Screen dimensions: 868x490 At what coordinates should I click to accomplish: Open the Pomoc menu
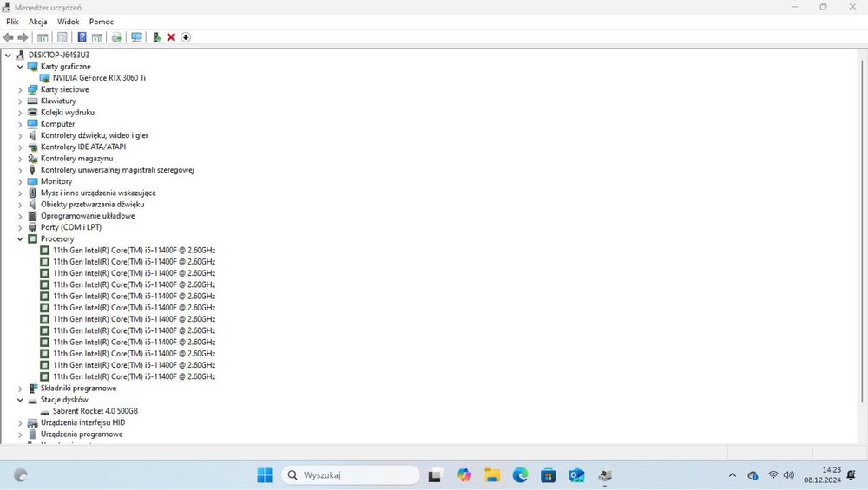(x=102, y=22)
